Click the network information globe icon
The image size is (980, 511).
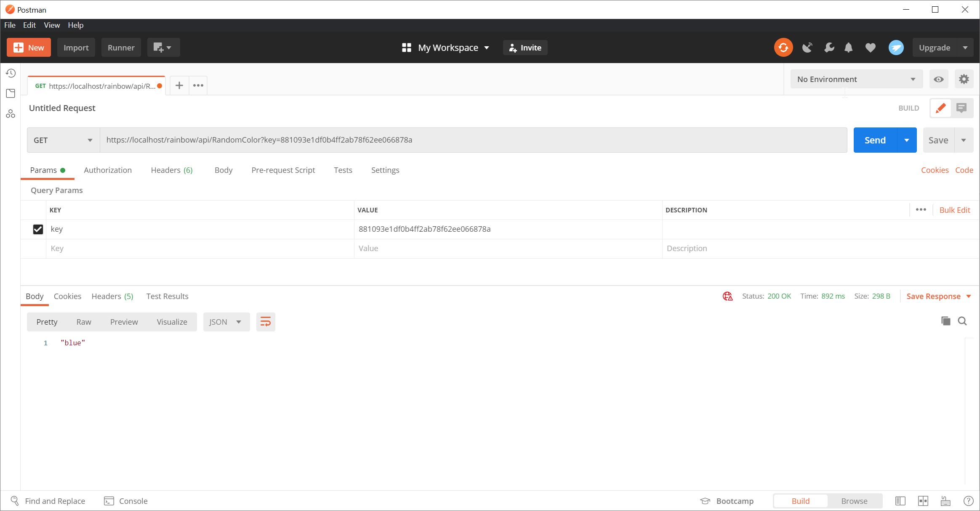pos(727,296)
